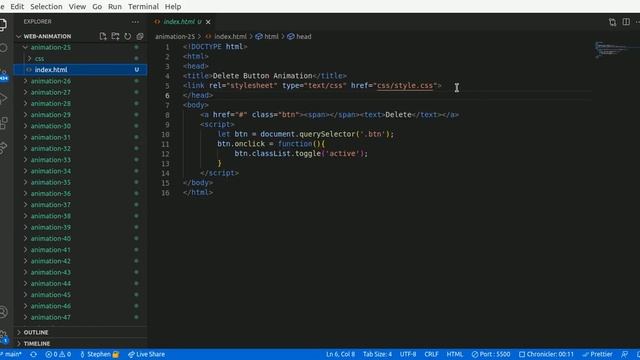Open the Edit menu
This screenshot has width=640, height=360.
[17, 7]
